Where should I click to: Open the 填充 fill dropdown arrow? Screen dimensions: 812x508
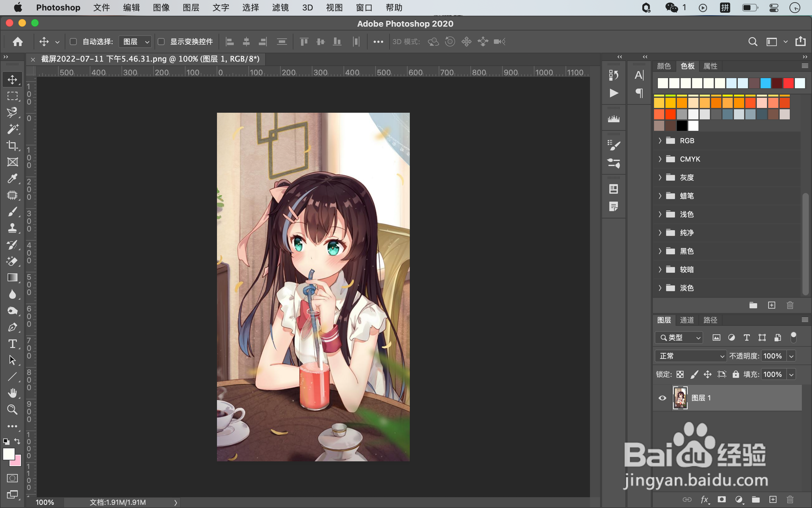tap(791, 375)
